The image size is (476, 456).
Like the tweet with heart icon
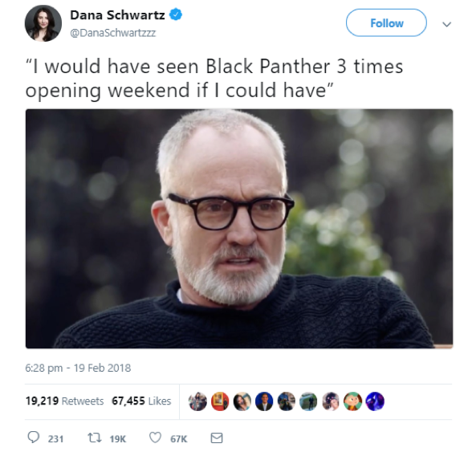coord(156,438)
